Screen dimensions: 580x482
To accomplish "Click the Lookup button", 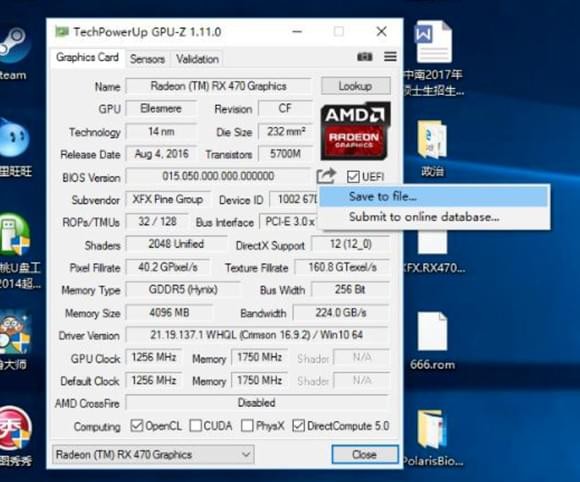I will pyautogui.click(x=355, y=86).
